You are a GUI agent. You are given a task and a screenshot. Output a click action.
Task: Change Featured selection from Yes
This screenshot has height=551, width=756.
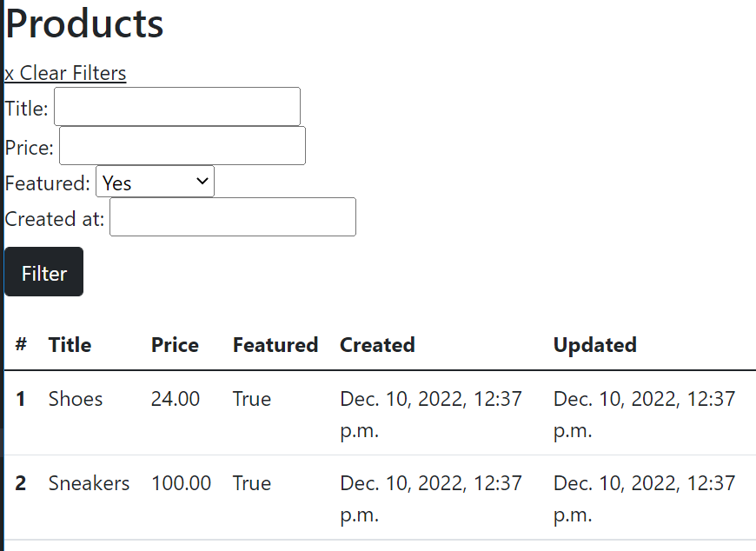pyautogui.click(x=154, y=182)
